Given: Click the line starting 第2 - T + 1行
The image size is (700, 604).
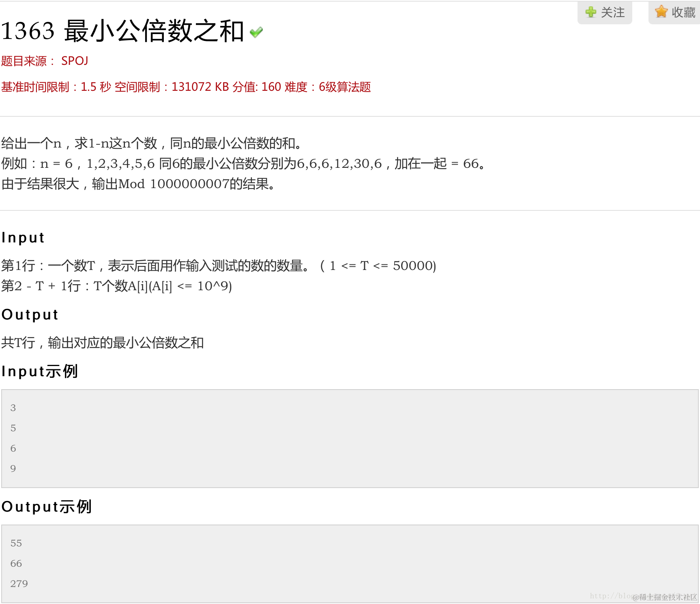Looking at the screenshot, I should [116, 286].
